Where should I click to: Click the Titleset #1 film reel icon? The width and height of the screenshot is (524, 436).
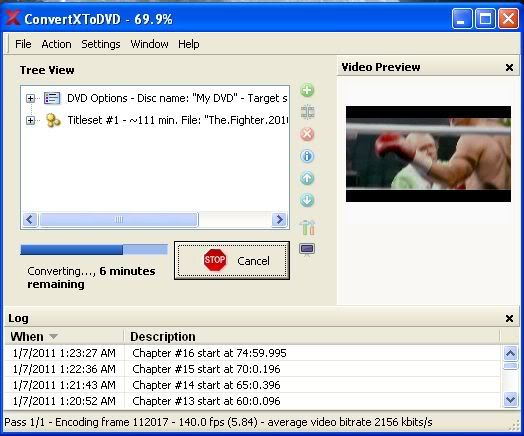pyautogui.click(x=53, y=120)
